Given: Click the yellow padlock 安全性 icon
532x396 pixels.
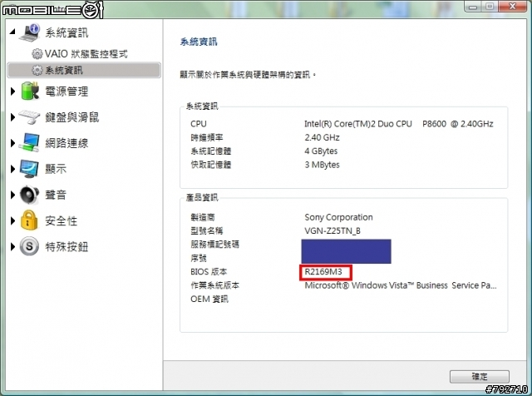Looking at the screenshot, I should 29,220.
